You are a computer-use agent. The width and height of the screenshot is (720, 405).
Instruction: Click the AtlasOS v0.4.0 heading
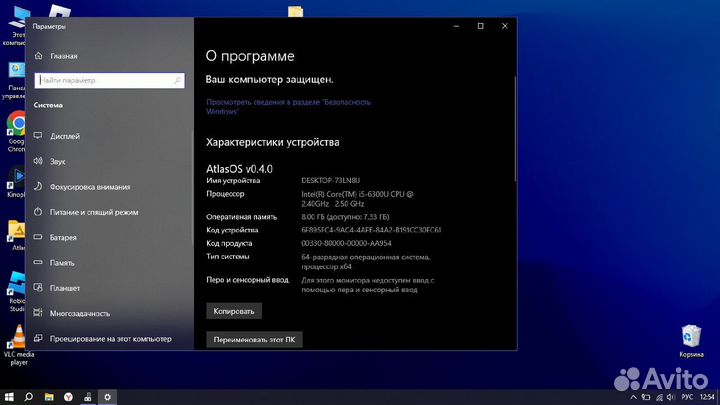click(239, 169)
